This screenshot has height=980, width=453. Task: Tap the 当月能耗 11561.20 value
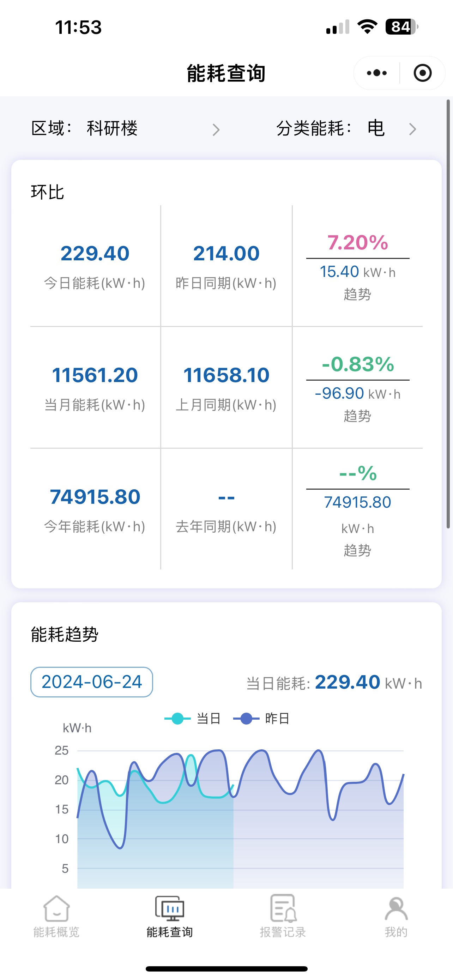pyautogui.click(x=95, y=375)
